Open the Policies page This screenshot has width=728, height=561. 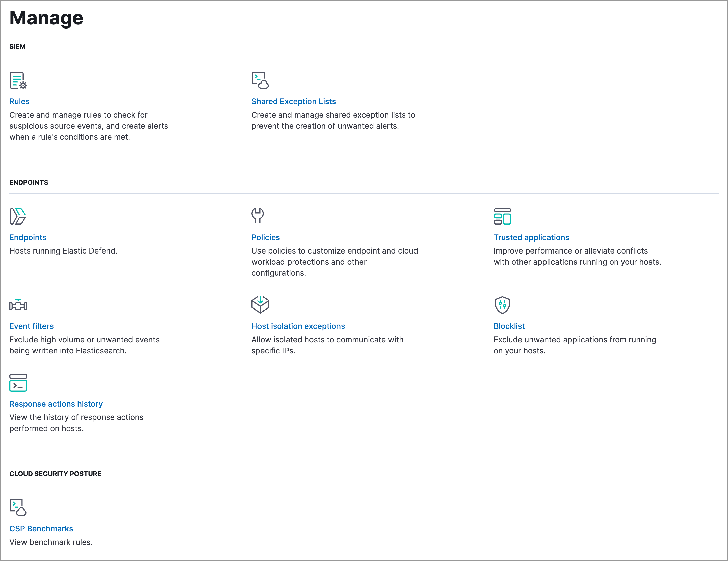pyautogui.click(x=266, y=237)
